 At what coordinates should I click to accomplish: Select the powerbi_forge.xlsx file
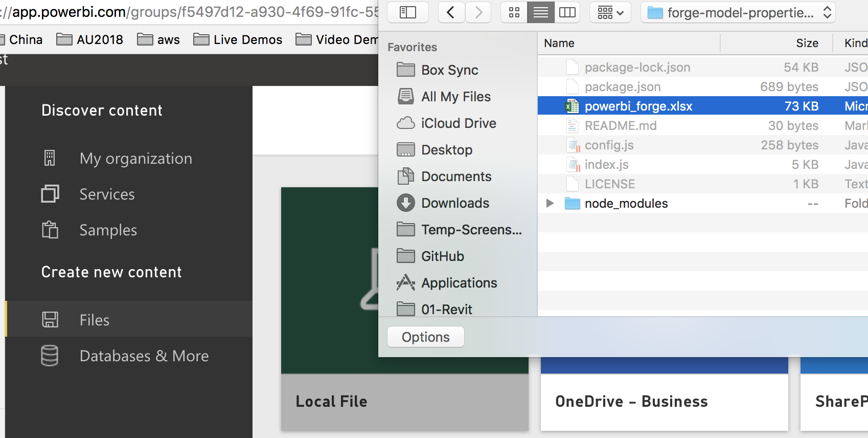coord(703,106)
